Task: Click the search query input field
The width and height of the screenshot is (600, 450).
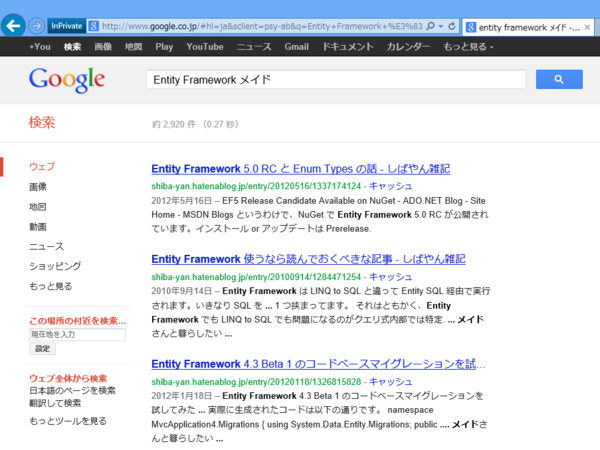Action: pyautogui.click(x=336, y=80)
